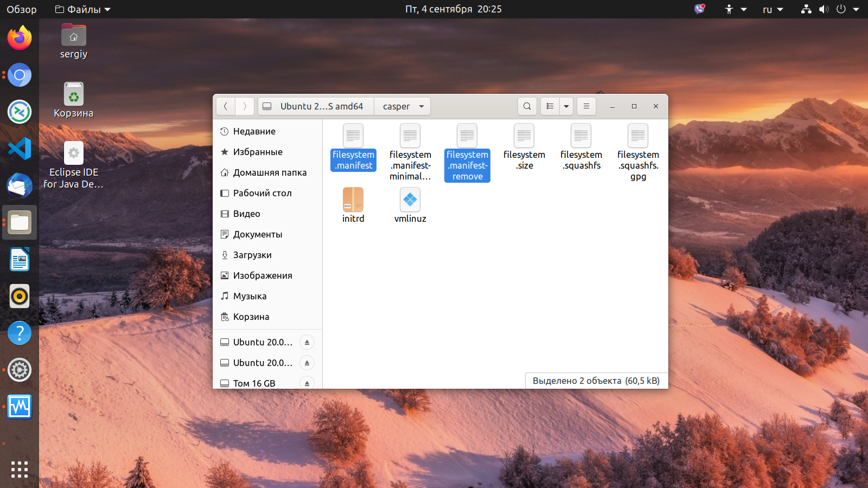Open the Обзор activities overview
The width and height of the screenshot is (868, 488).
click(22, 9)
